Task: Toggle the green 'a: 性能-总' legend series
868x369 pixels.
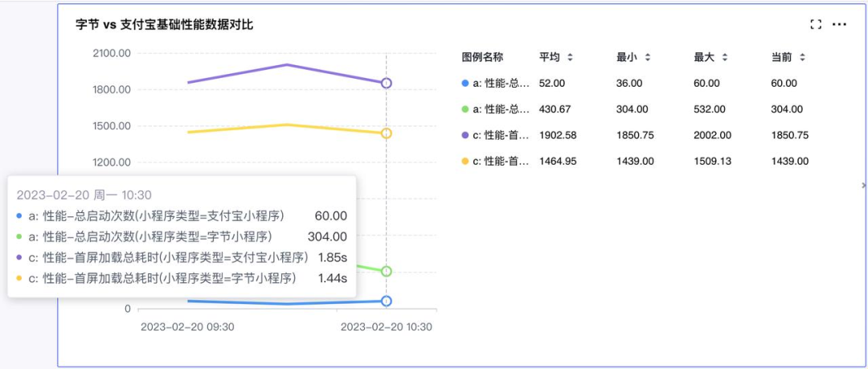Action: pyautogui.click(x=496, y=109)
